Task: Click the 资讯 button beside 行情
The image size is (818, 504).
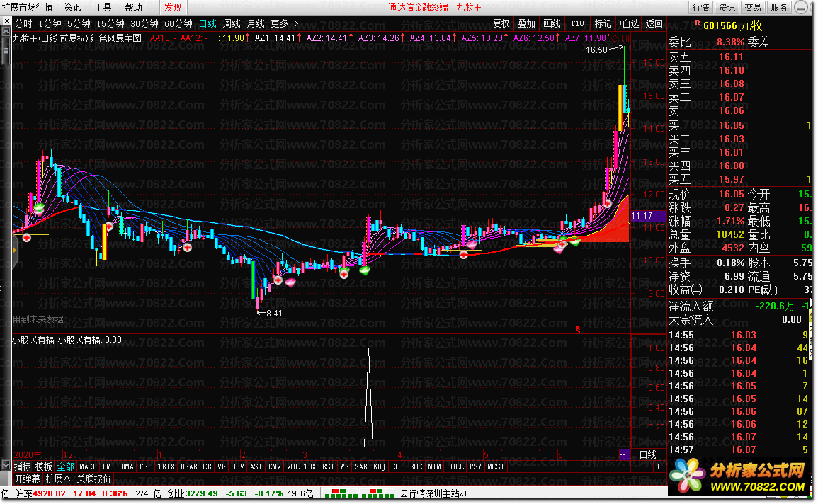Action: 727,7
